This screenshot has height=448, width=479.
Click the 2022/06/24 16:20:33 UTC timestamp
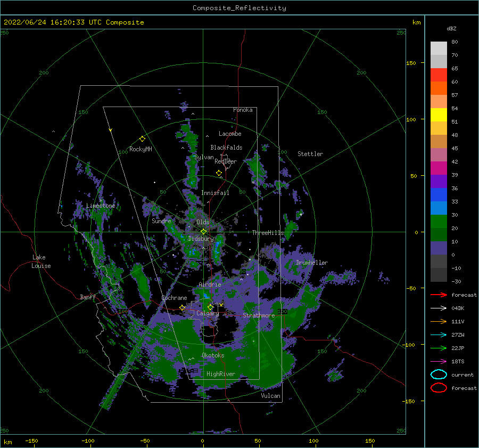coord(53,22)
